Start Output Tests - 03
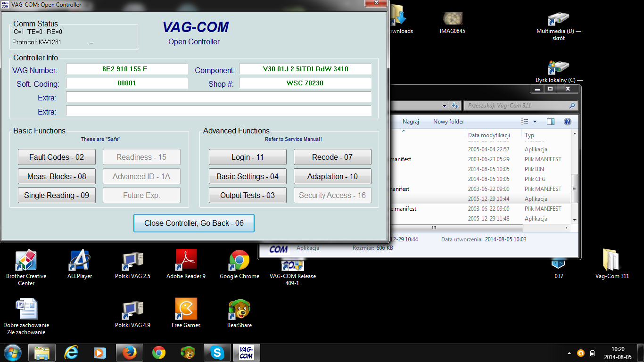Screen dimensions: 644x362 point(248,195)
